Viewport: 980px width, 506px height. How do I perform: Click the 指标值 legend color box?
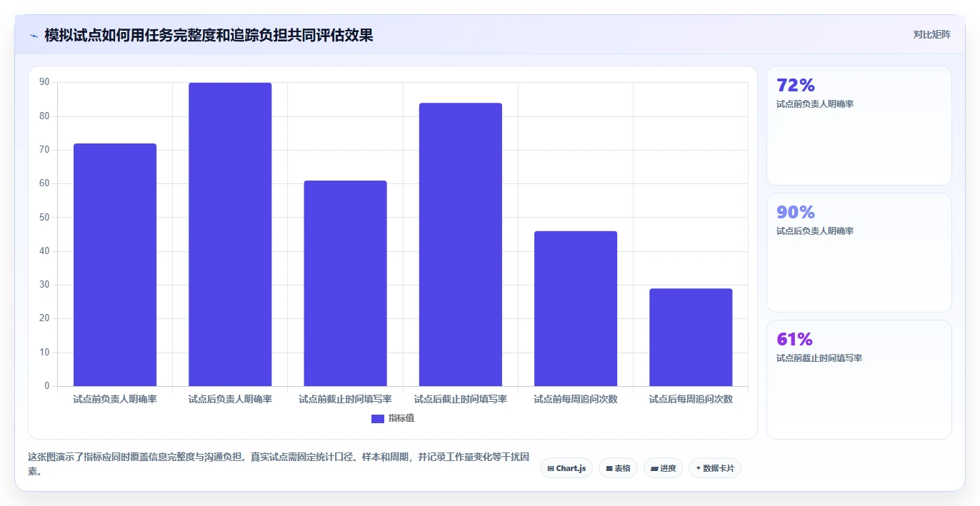click(x=378, y=418)
